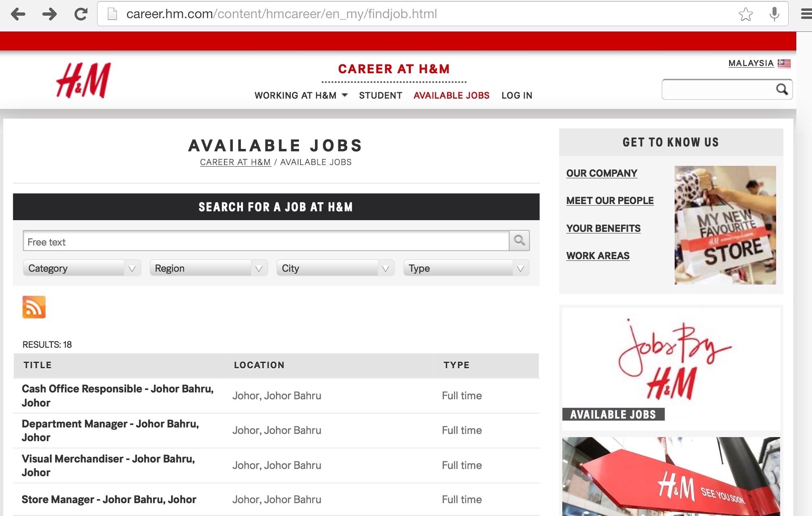
Task: Open the Type dropdown
Action: click(x=466, y=268)
